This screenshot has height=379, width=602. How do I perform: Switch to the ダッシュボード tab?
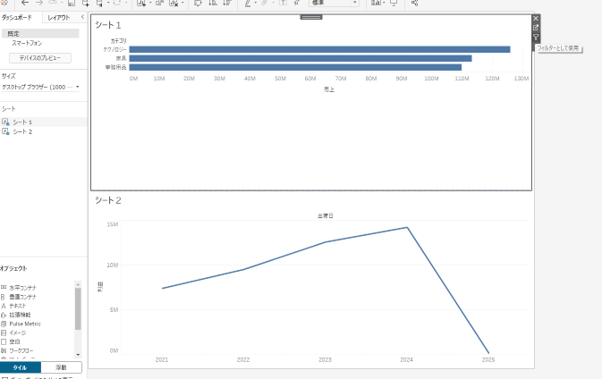point(17,18)
